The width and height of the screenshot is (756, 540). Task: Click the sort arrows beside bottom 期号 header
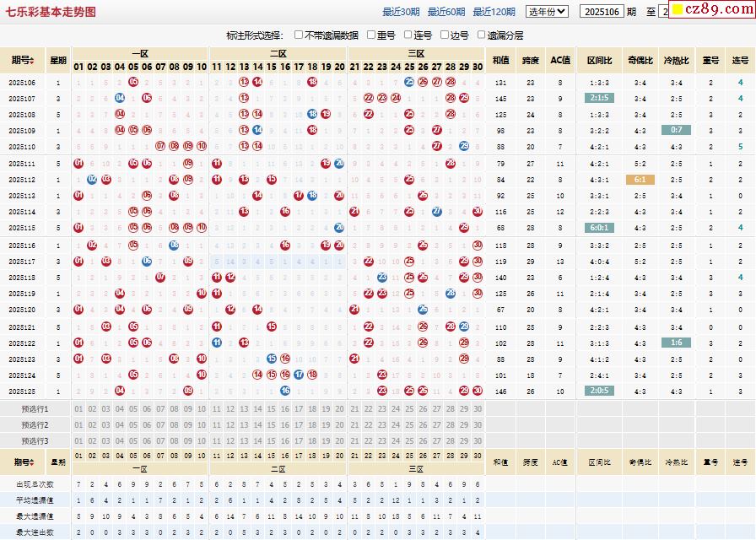pos(32,462)
